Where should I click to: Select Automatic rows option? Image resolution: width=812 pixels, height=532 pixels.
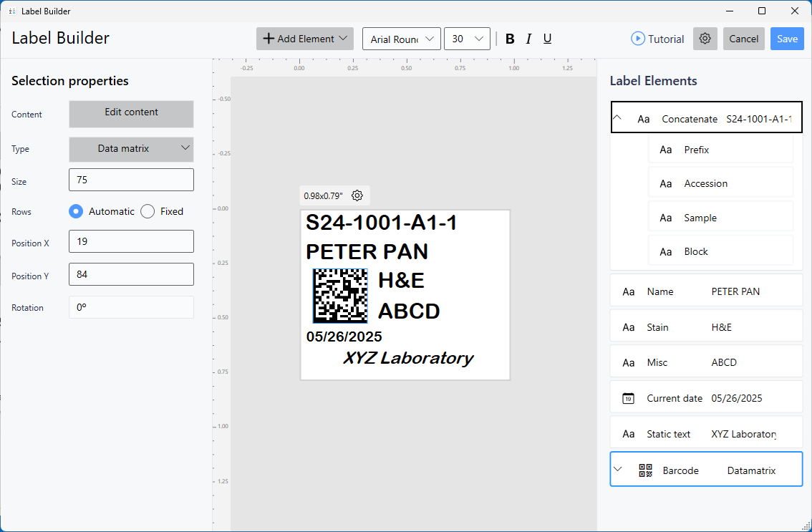(x=76, y=211)
